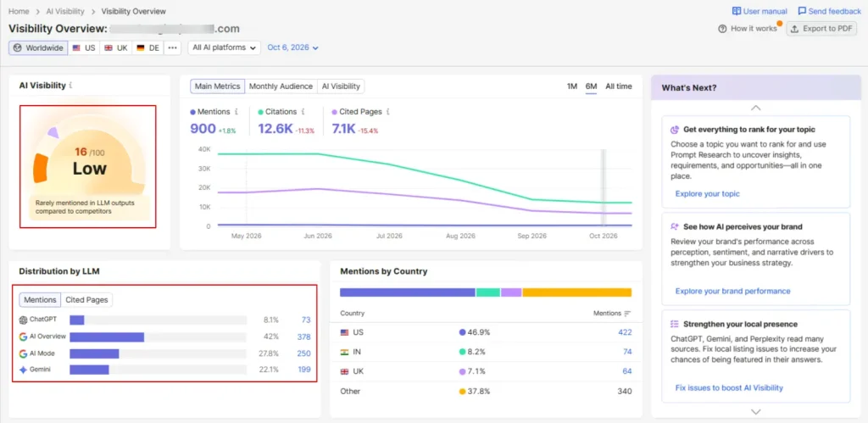Toggle the Cited Pages series legend
This screenshot has height=423, width=868.
pyautogui.click(x=357, y=112)
